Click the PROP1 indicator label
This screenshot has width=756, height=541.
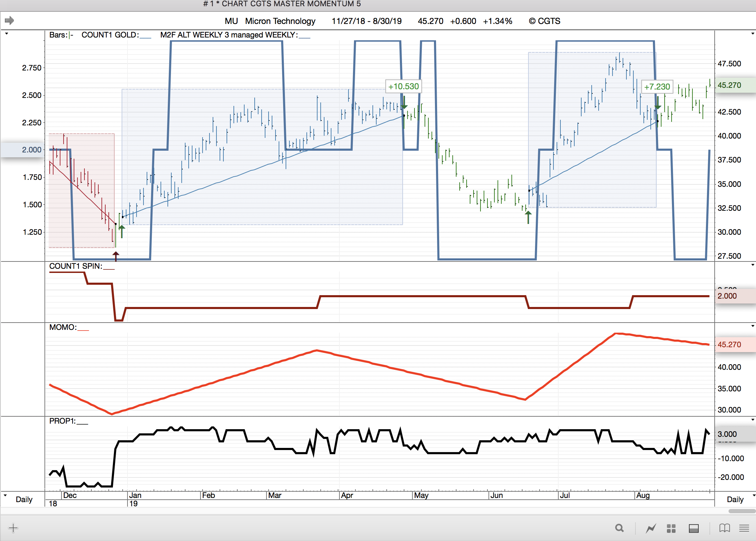click(62, 421)
